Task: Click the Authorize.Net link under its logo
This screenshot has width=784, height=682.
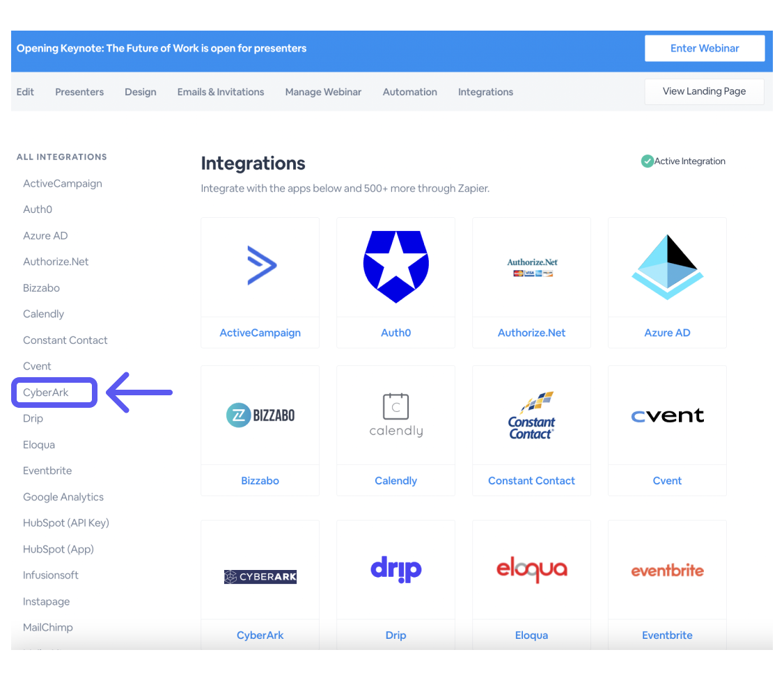Action: pyautogui.click(x=531, y=333)
